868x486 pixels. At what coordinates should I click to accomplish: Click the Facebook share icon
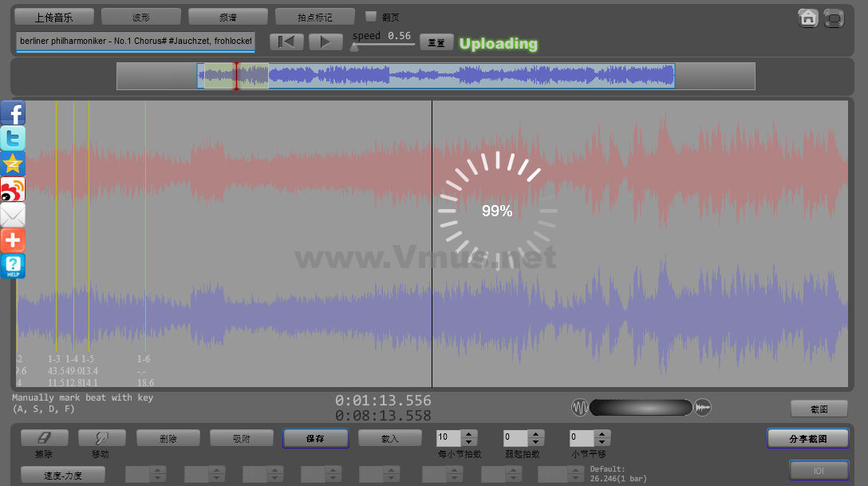click(13, 113)
